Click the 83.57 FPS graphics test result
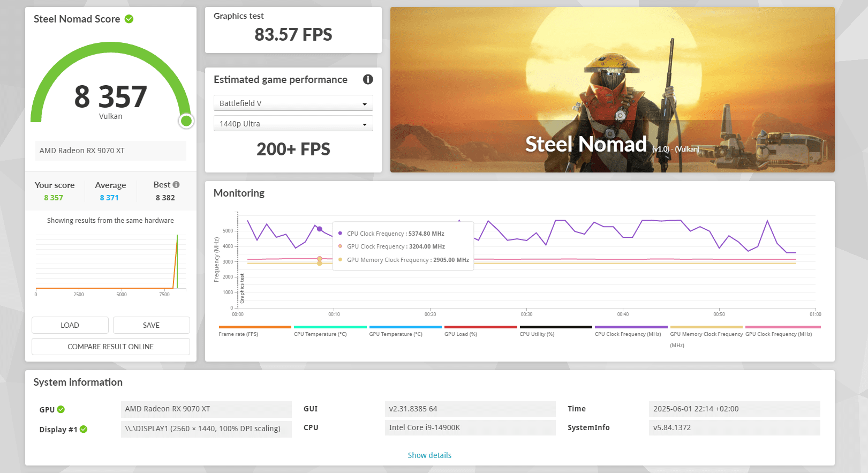Screen dimensions: 868x473 pos(293,35)
